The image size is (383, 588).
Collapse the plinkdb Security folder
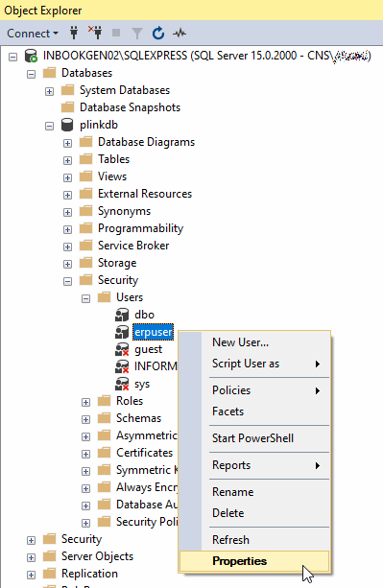(67, 281)
